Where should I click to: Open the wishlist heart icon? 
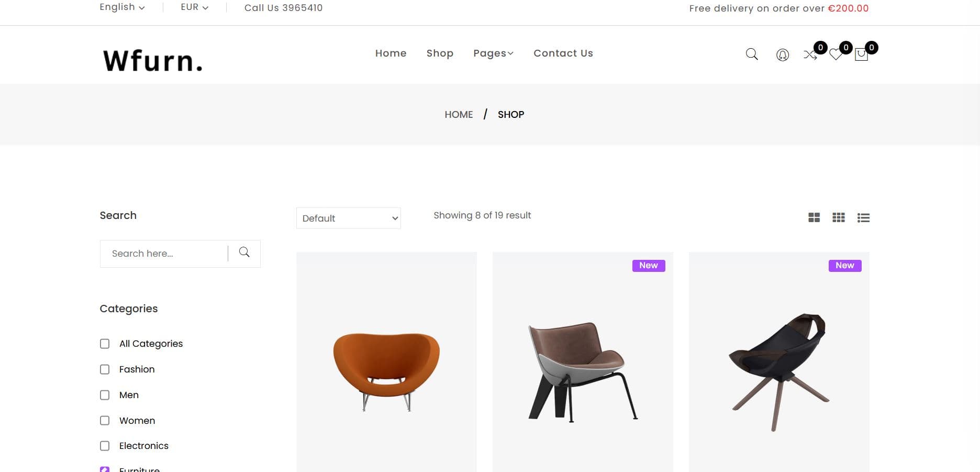[836, 54]
